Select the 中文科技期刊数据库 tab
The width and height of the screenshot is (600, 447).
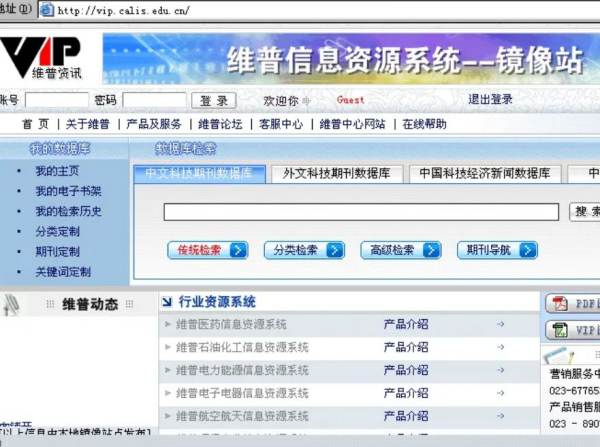[x=199, y=174]
